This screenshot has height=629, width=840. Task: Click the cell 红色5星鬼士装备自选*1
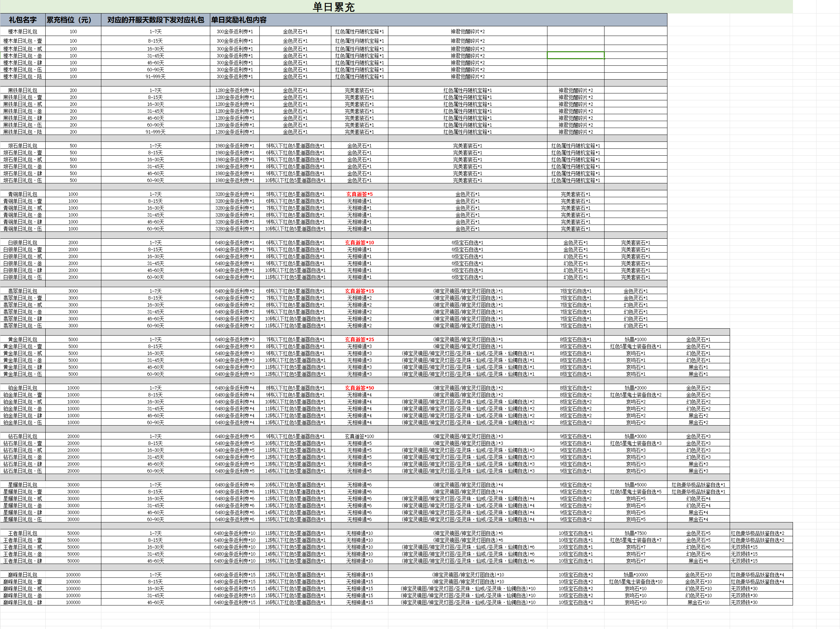click(x=636, y=346)
